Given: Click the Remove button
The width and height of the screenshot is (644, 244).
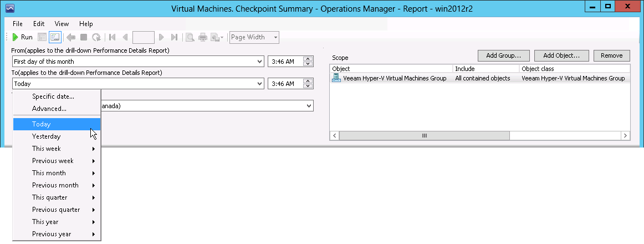Looking at the screenshot, I should pos(611,55).
